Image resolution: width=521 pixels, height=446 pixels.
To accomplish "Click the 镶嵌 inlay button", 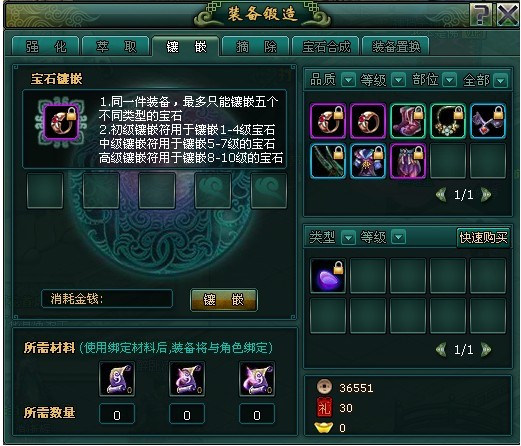I will click(x=224, y=300).
